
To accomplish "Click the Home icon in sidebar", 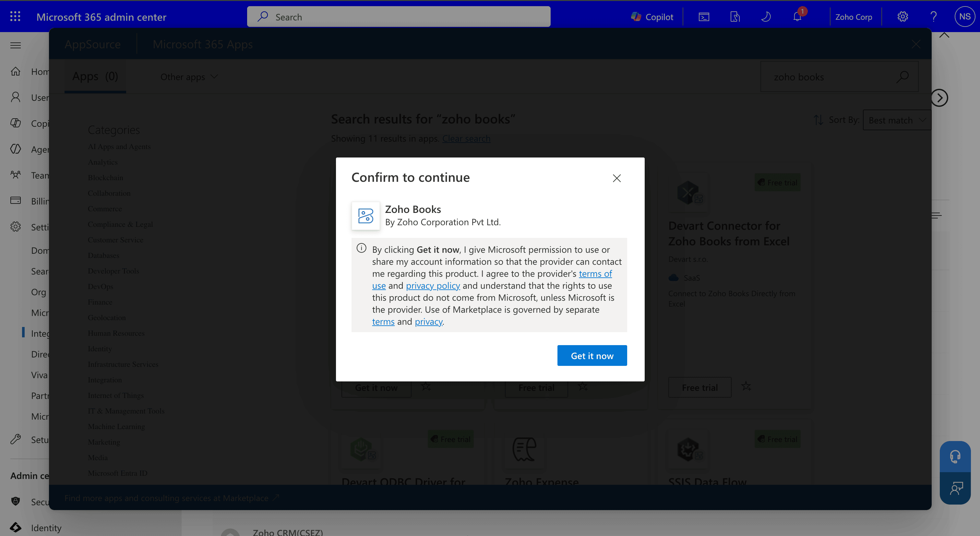I will [x=16, y=72].
